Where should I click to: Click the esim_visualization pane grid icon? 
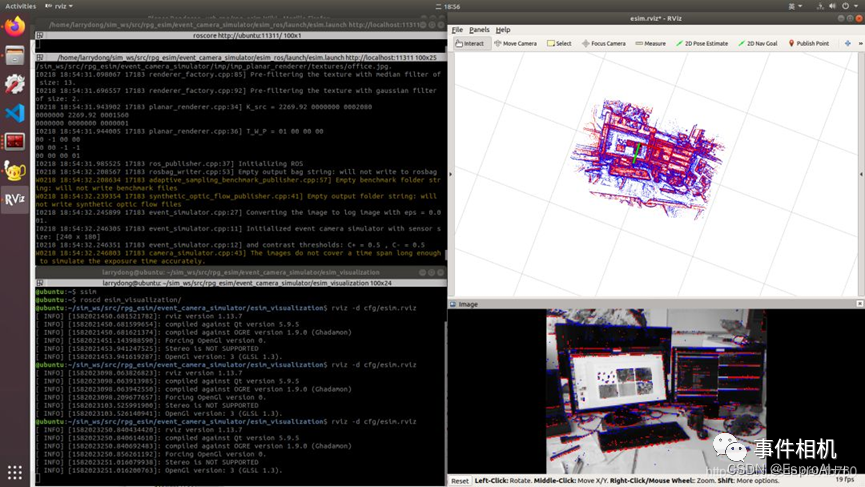[40, 283]
